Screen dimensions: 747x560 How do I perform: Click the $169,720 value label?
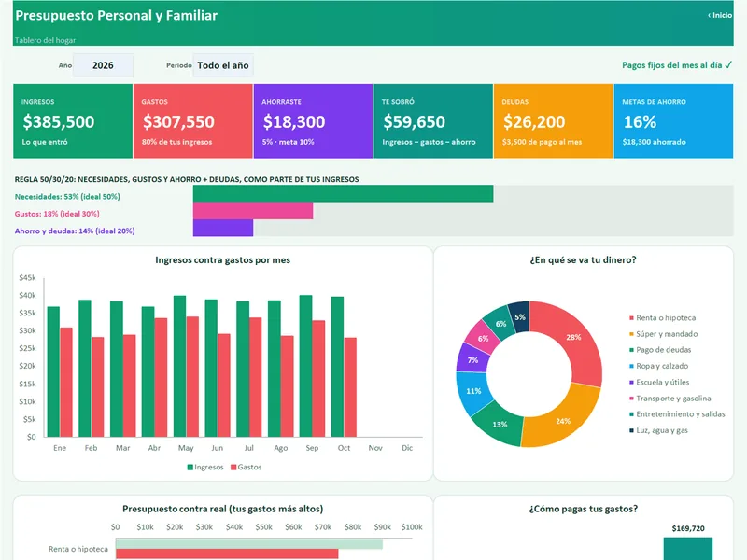688,528
